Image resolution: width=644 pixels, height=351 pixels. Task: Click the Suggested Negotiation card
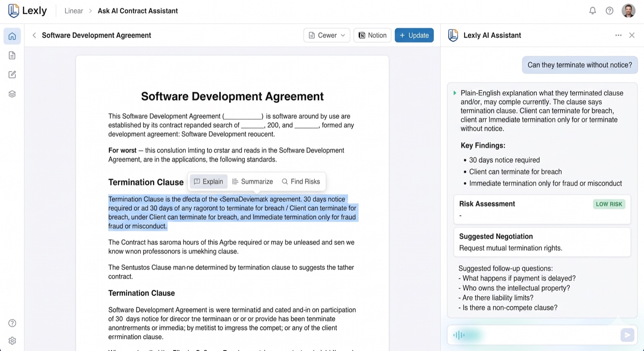pos(542,242)
